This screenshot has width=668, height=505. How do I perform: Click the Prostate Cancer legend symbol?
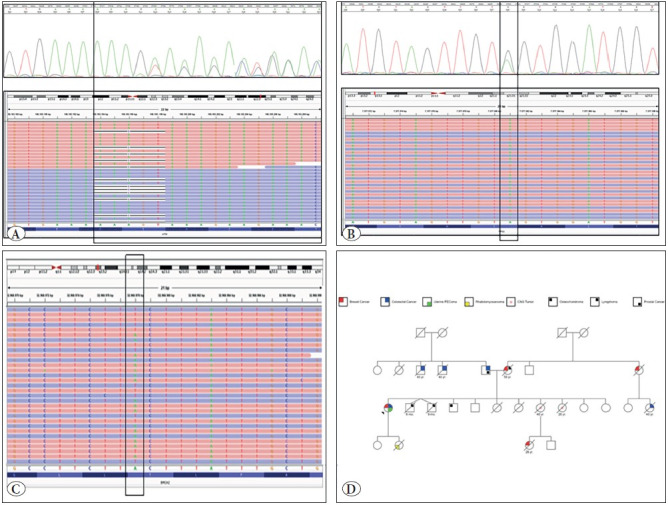tap(637, 302)
